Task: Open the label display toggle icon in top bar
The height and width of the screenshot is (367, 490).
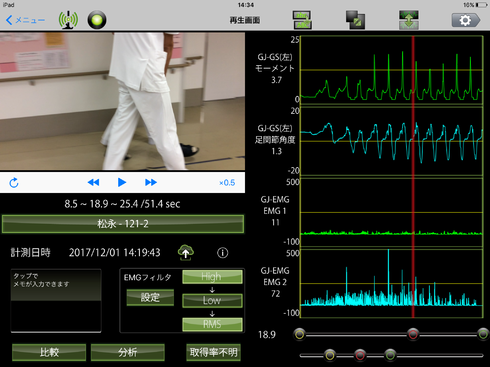Action: click(x=302, y=20)
